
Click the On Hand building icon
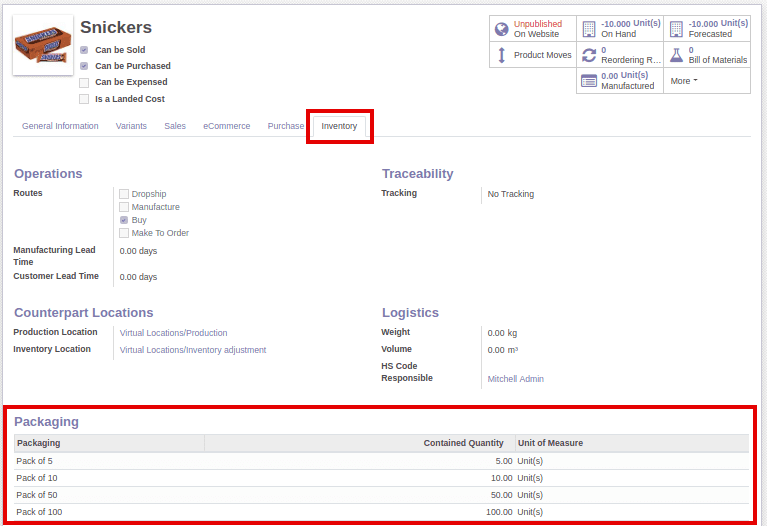click(589, 29)
